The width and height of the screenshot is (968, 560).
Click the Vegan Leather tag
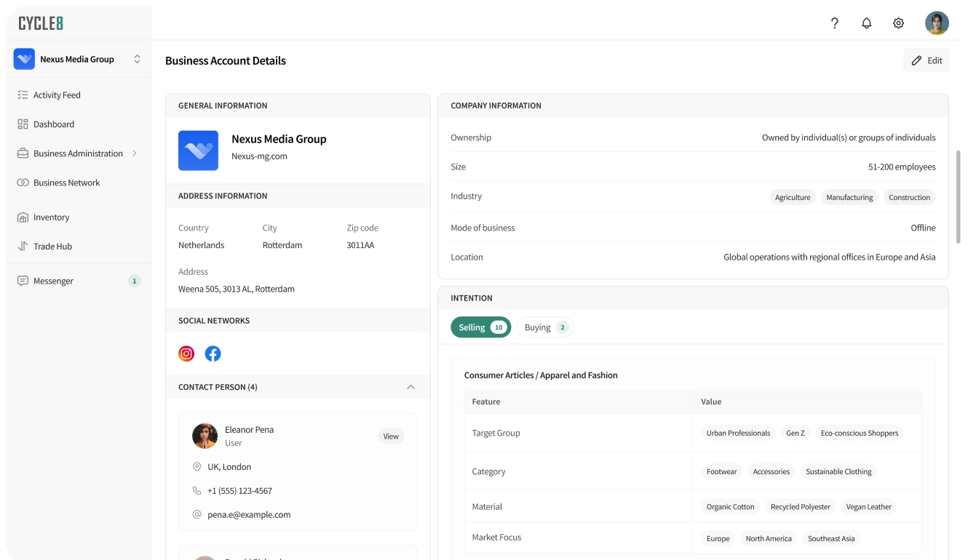pos(869,506)
